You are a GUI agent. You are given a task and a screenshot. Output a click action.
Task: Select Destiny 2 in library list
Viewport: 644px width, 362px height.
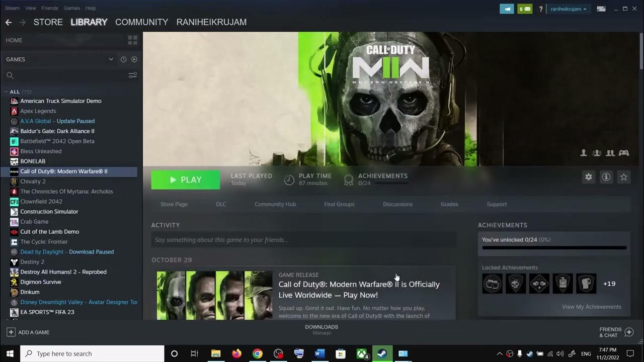pyautogui.click(x=32, y=262)
